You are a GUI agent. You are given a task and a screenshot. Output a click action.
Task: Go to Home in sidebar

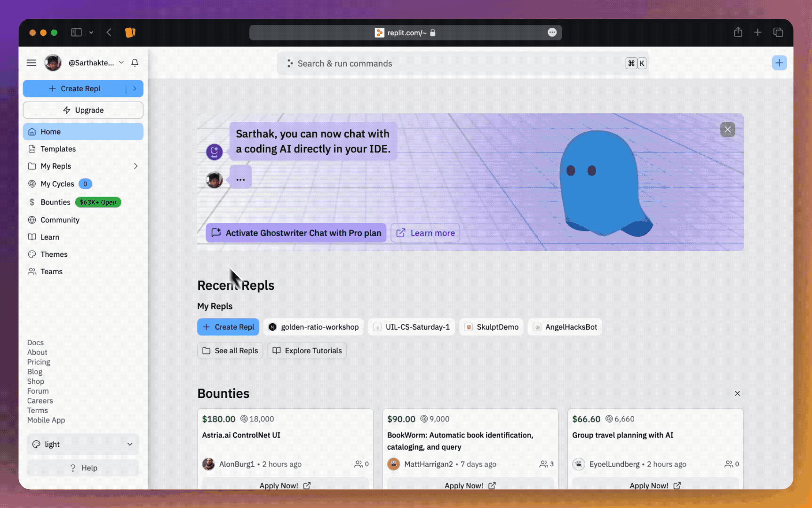click(x=83, y=132)
